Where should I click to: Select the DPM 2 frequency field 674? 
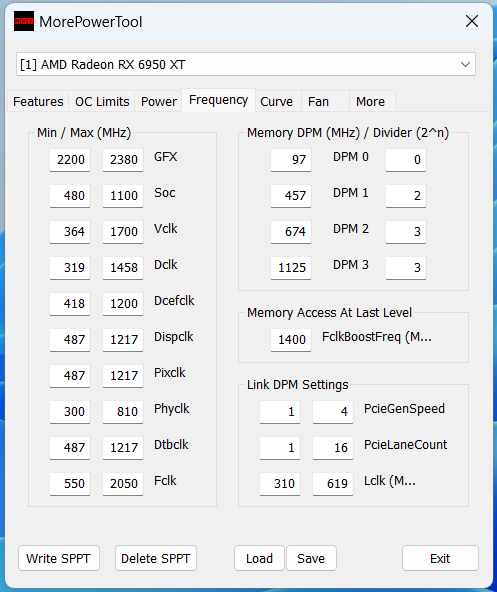pyautogui.click(x=291, y=231)
